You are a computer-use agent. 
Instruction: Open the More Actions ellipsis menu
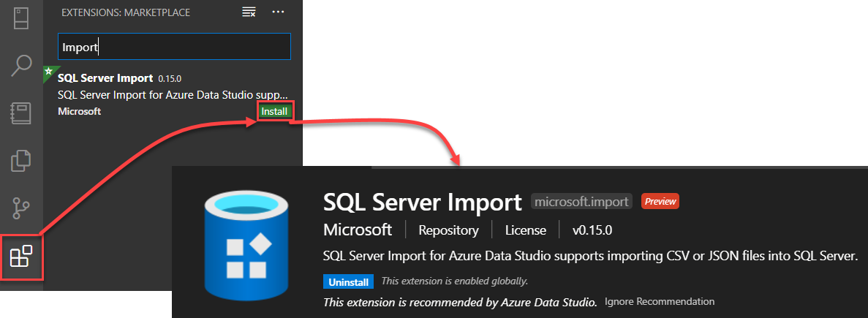click(278, 12)
